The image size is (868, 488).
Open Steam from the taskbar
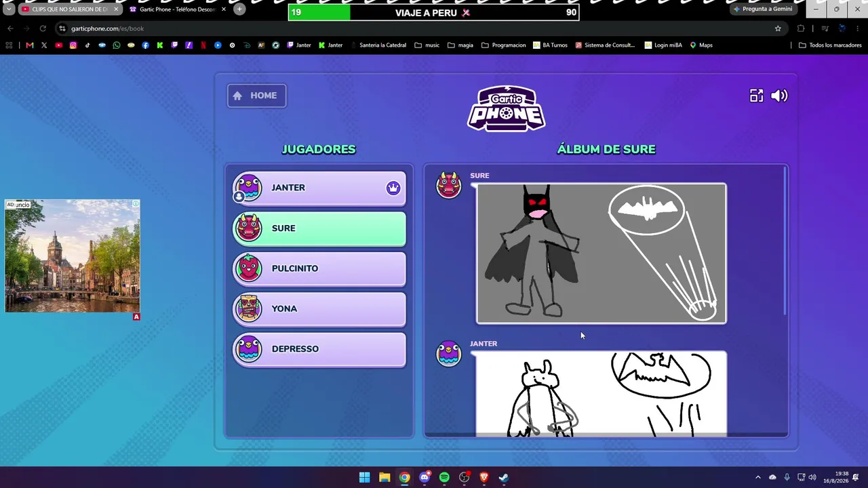(504, 477)
